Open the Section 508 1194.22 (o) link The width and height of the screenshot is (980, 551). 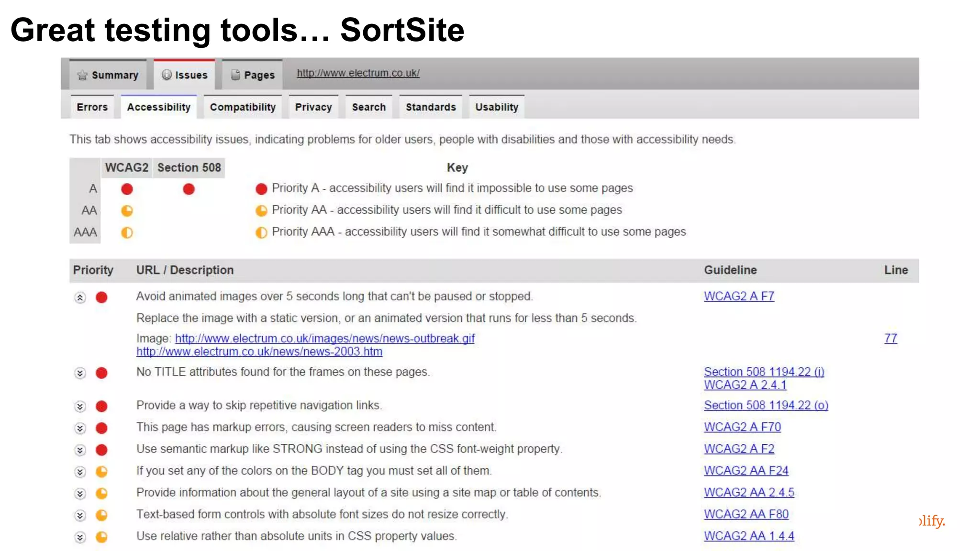click(766, 405)
